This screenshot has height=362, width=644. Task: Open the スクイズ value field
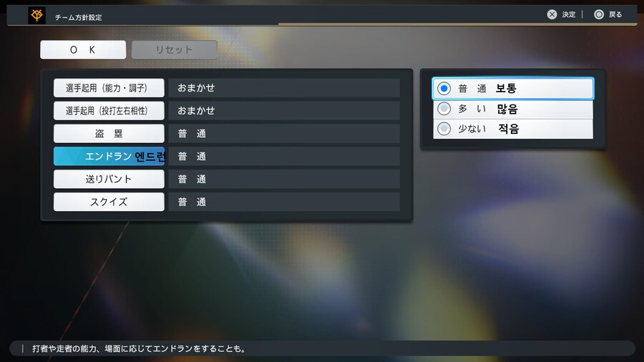[283, 202]
